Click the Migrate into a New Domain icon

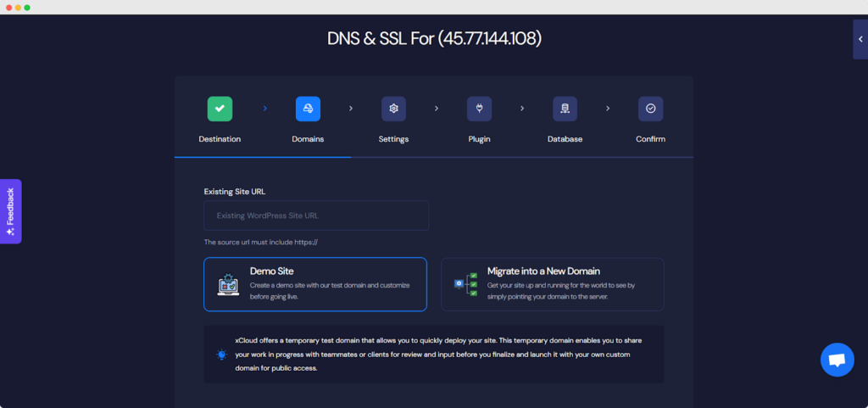[465, 284]
